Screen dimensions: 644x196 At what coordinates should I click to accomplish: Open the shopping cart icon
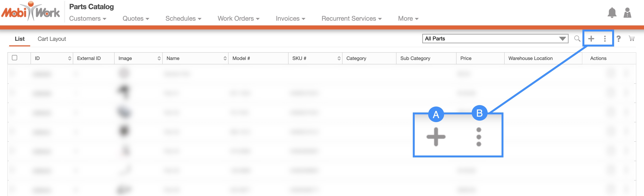click(x=632, y=38)
